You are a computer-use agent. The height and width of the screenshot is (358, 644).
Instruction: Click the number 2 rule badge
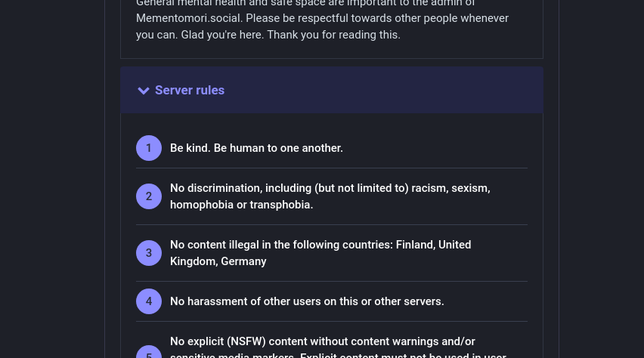(x=149, y=196)
